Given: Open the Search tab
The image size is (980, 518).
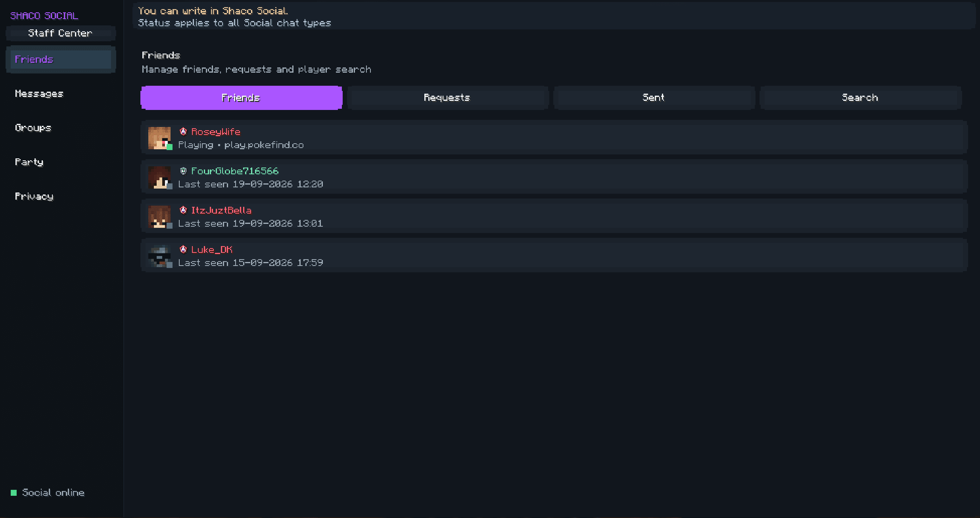Looking at the screenshot, I should (x=860, y=98).
